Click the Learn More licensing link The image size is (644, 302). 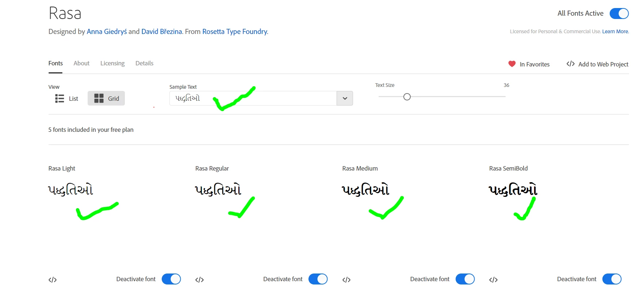(x=615, y=31)
